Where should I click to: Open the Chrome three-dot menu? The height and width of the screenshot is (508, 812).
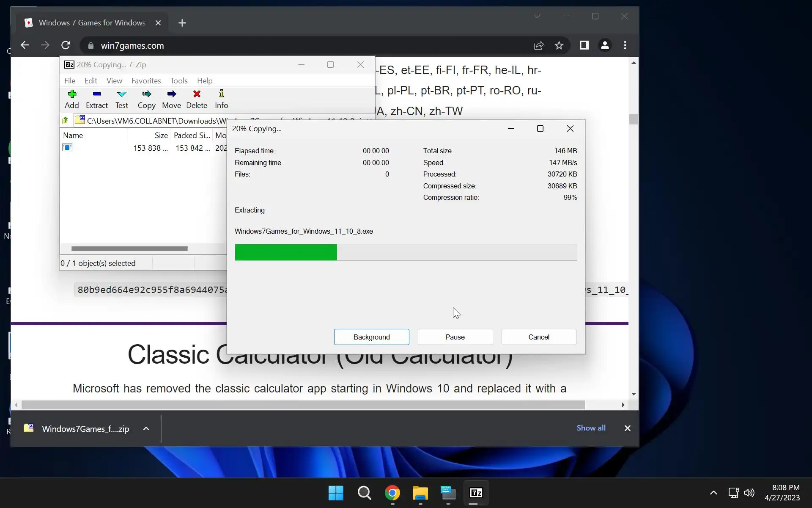click(x=625, y=45)
